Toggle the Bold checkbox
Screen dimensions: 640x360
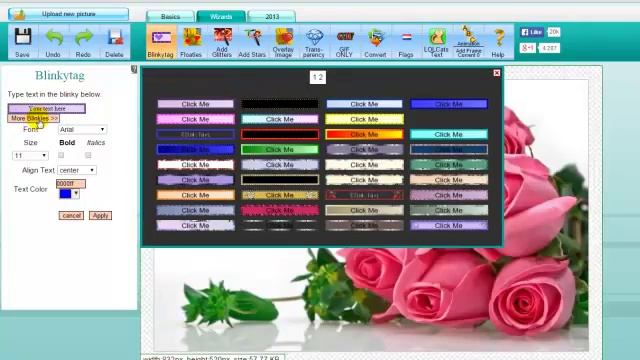click(61, 155)
